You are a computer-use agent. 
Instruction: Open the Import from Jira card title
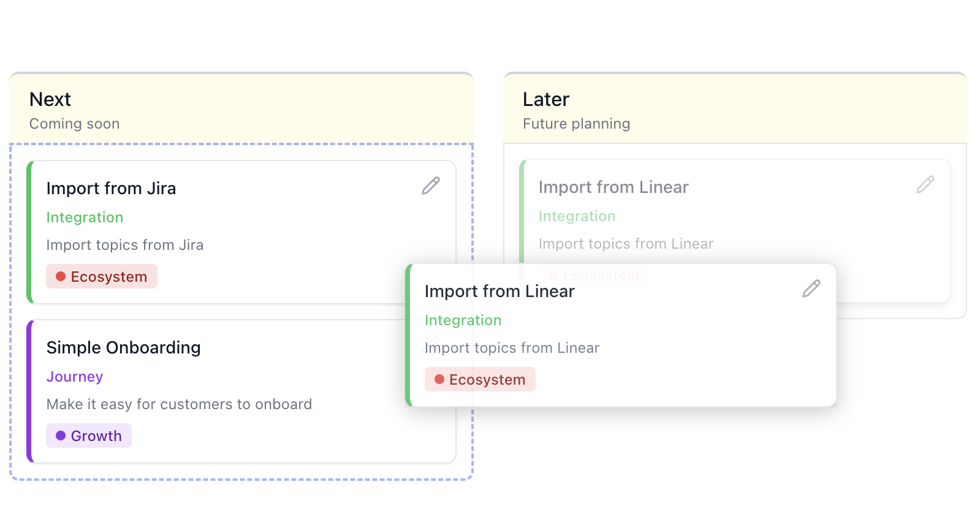(111, 188)
